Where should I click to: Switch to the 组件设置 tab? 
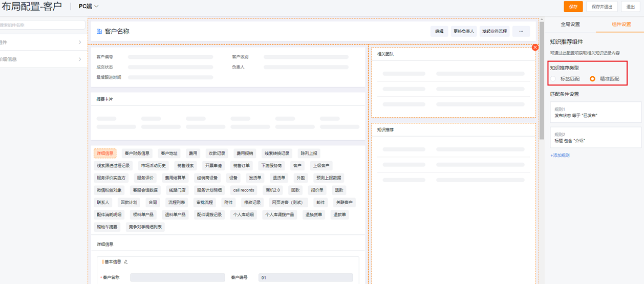pos(621,25)
